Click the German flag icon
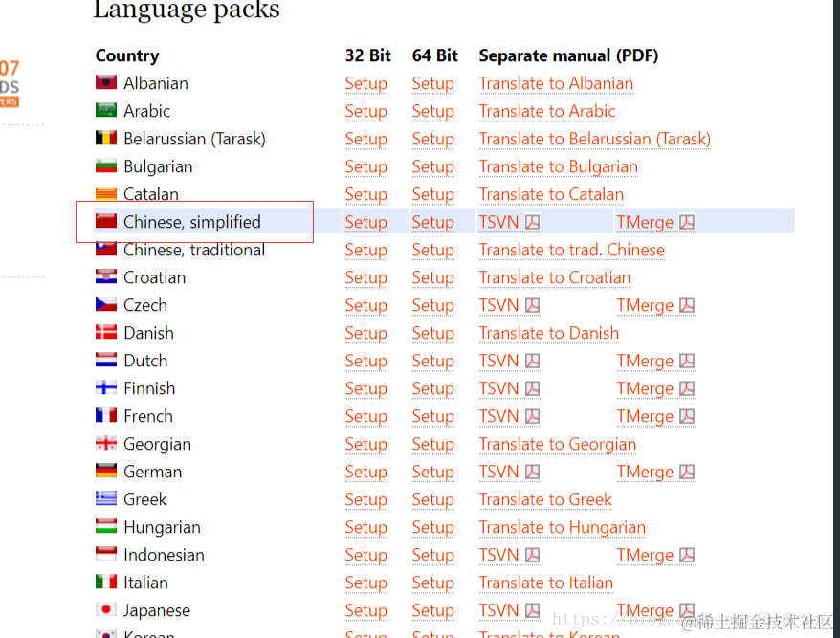Screen dimensions: 840x638 point(106,471)
